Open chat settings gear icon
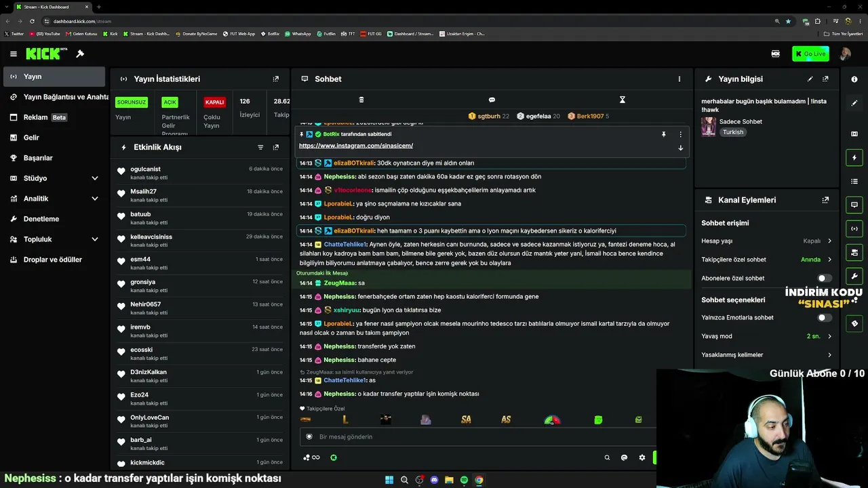Image resolution: width=868 pixels, height=488 pixels. coord(642,457)
